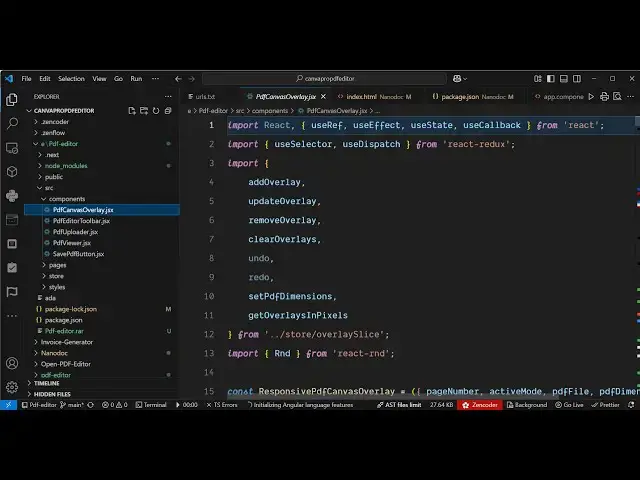Click the flag icon in activity bar
This screenshot has width=640, height=480.
(x=12, y=292)
